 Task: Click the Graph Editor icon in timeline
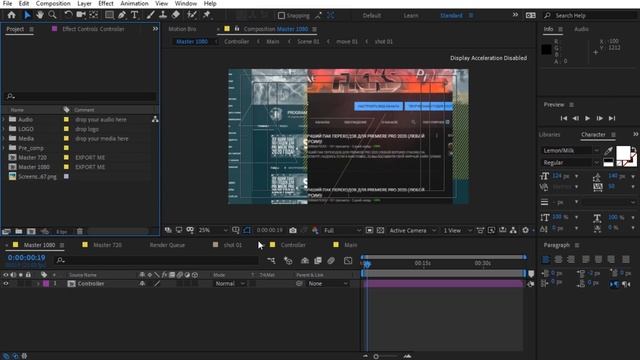[348, 260]
